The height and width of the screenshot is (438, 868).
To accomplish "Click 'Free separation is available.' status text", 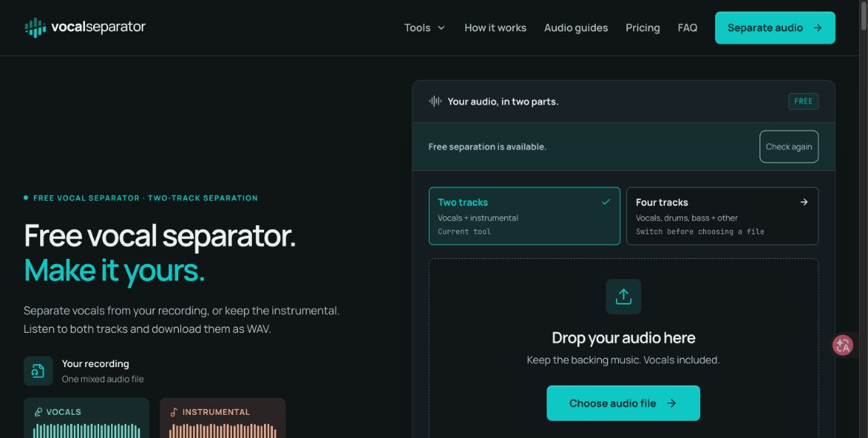I will [487, 147].
